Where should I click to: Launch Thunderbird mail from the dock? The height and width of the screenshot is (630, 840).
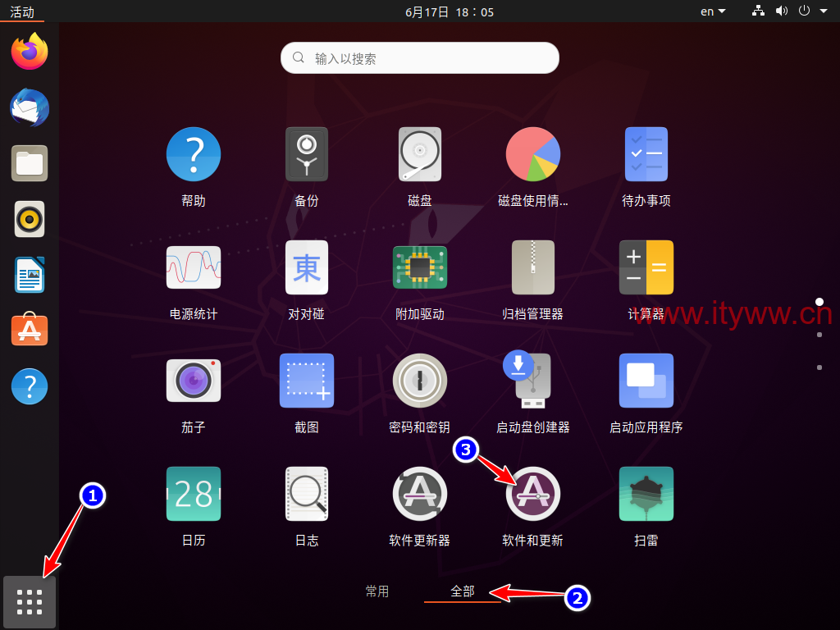pyautogui.click(x=30, y=107)
